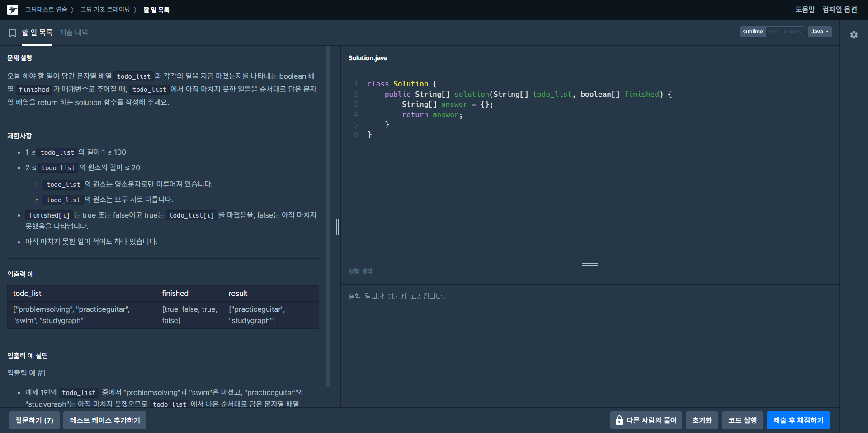
Task: Click the 테스트 케이스 추가하기 button
Action: 105,420
